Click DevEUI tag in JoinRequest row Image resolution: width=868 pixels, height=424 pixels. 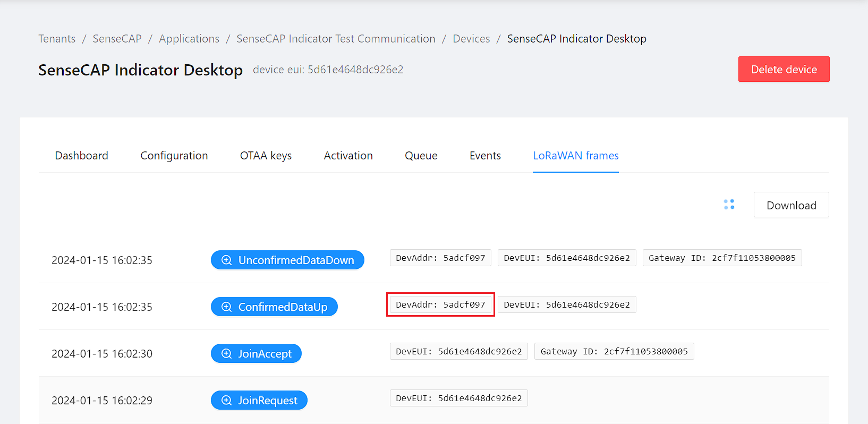(x=459, y=398)
